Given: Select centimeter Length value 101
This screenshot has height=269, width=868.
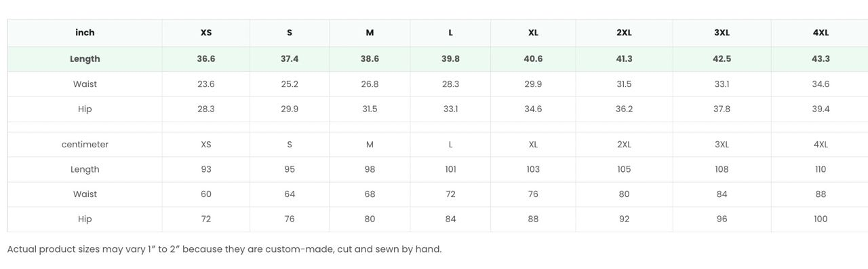Looking at the screenshot, I should [450, 170].
